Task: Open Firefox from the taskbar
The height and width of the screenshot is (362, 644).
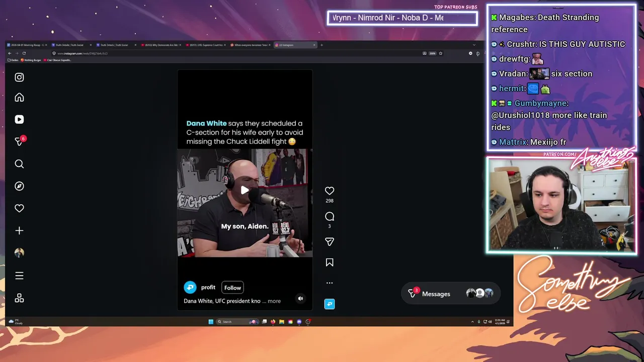Action: click(273, 322)
